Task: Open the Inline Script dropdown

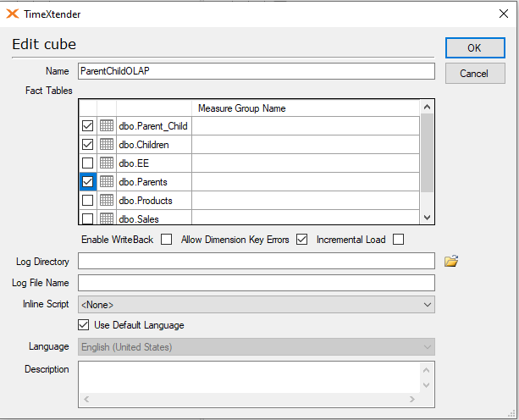Action: pos(257,305)
